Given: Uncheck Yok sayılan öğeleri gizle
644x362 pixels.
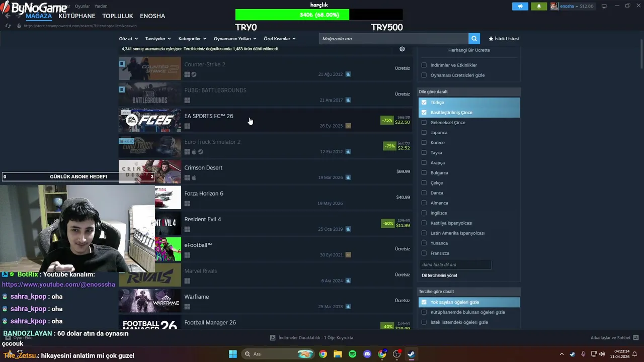Looking at the screenshot, I should click(424, 302).
